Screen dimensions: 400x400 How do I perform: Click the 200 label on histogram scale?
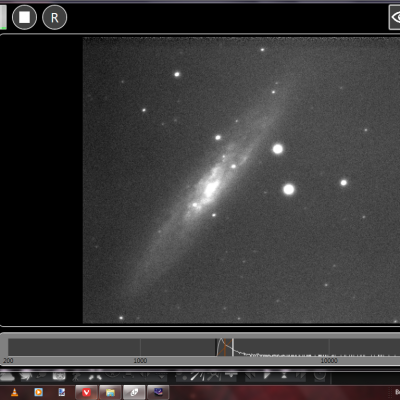click(x=8, y=361)
